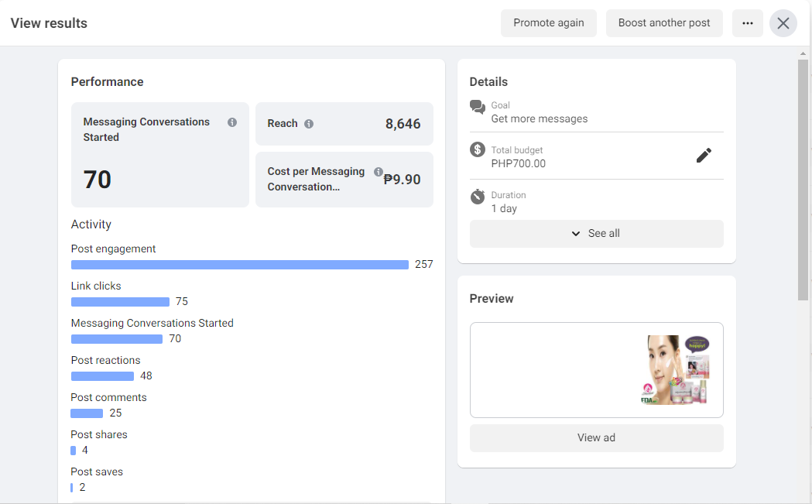
Task: Click Boost another post button
Action: (x=663, y=23)
